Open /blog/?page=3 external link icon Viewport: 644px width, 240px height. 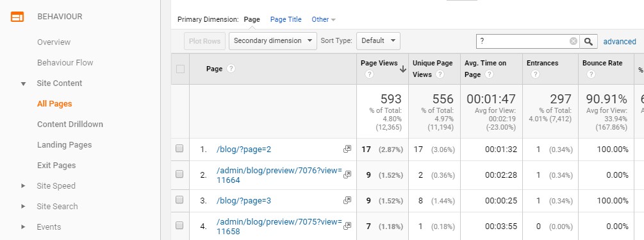click(347, 201)
